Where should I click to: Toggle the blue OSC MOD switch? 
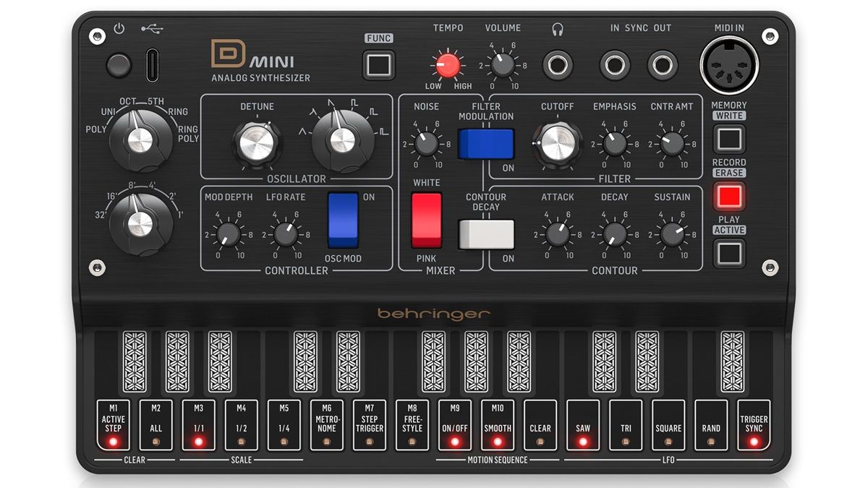click(x=342, y=221)
